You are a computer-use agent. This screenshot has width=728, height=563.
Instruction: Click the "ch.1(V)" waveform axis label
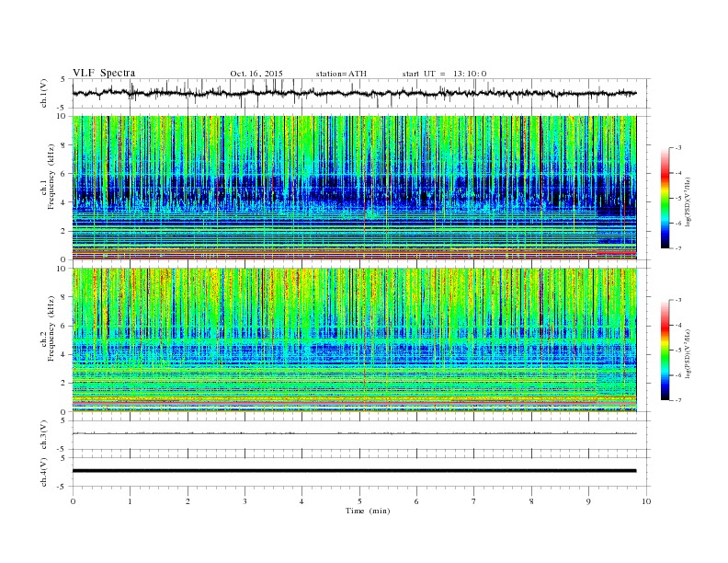point(44,93)
